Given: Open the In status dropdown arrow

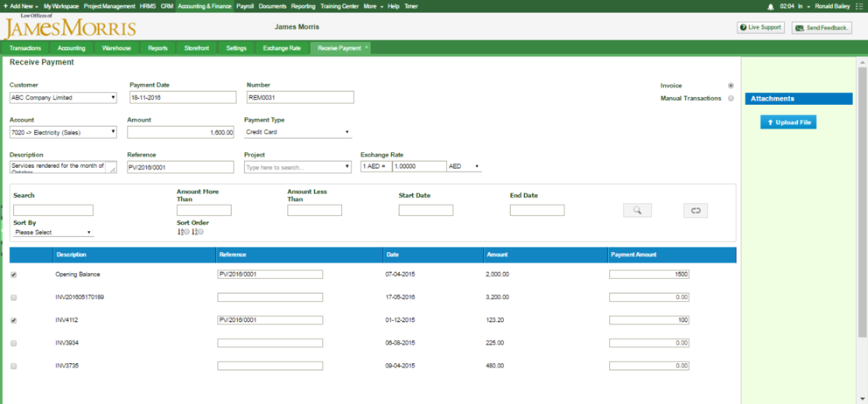Looking at the screenshot, I should tap(808, 6).
